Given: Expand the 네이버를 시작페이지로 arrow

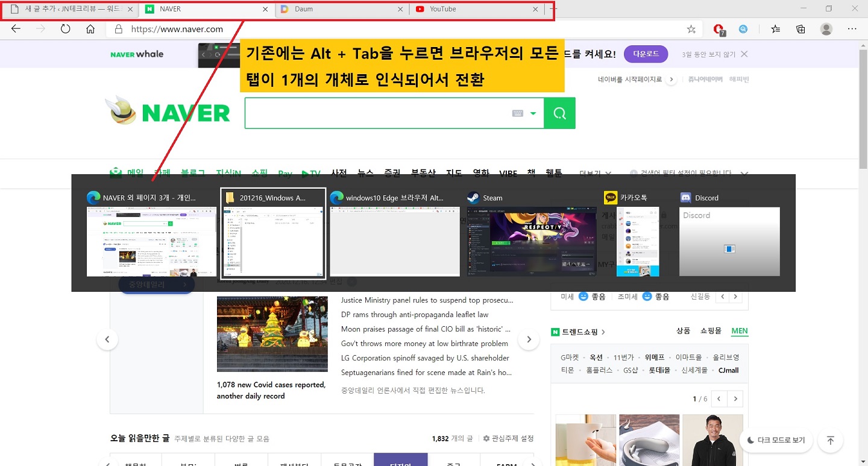Looking at the screenshot, I should 671,80.
